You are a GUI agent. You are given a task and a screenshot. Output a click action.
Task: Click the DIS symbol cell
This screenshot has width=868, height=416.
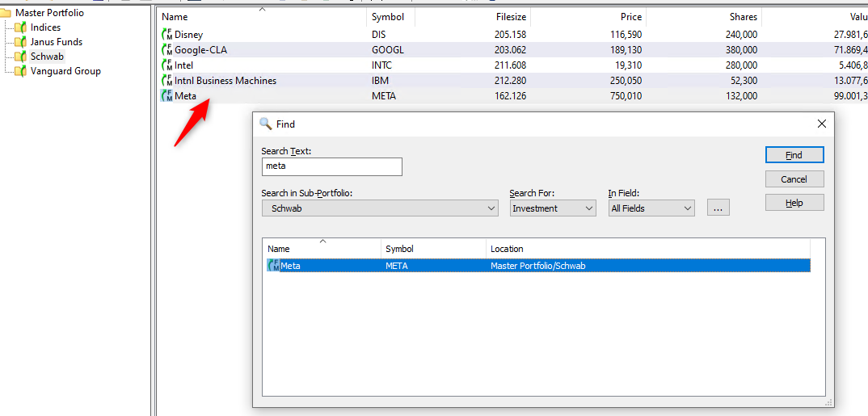pos(379,34)
